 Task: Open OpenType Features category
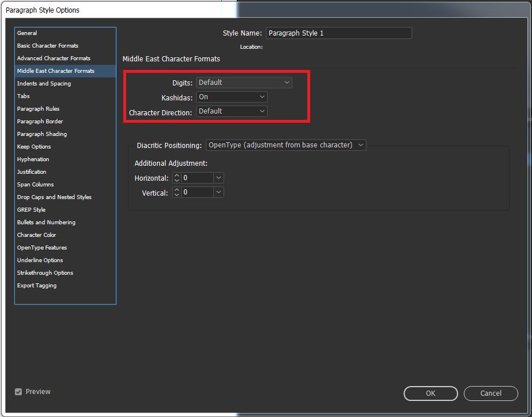tap(65, 248)
